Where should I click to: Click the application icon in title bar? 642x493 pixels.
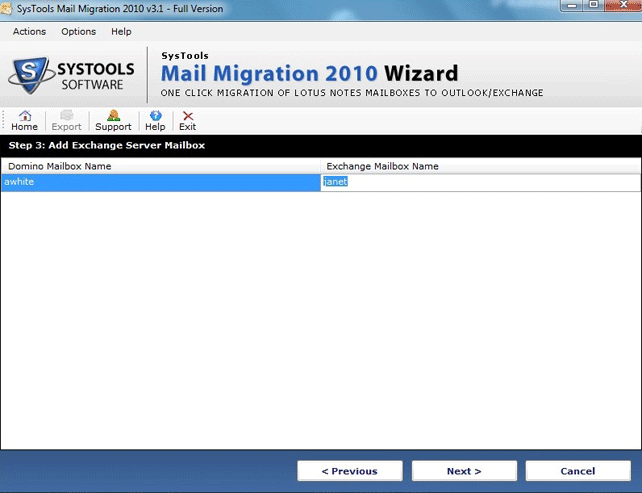[7, 8]
